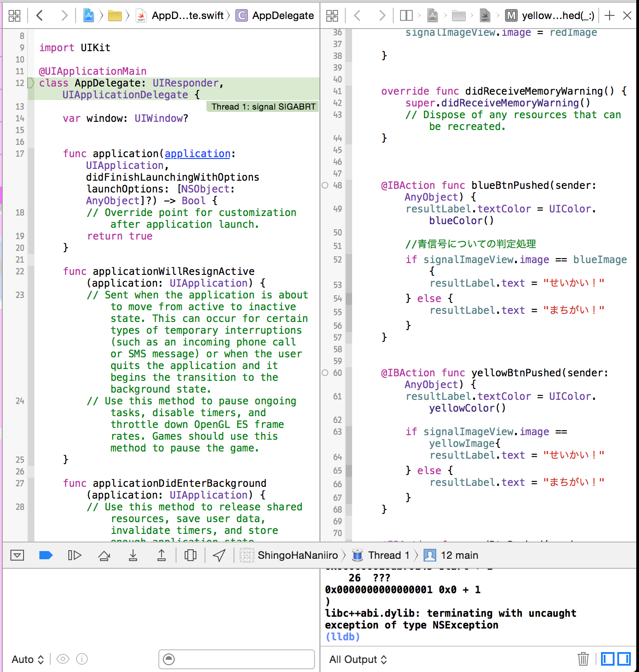Click the @UIApplicationMain attribute

click(93, 71)
